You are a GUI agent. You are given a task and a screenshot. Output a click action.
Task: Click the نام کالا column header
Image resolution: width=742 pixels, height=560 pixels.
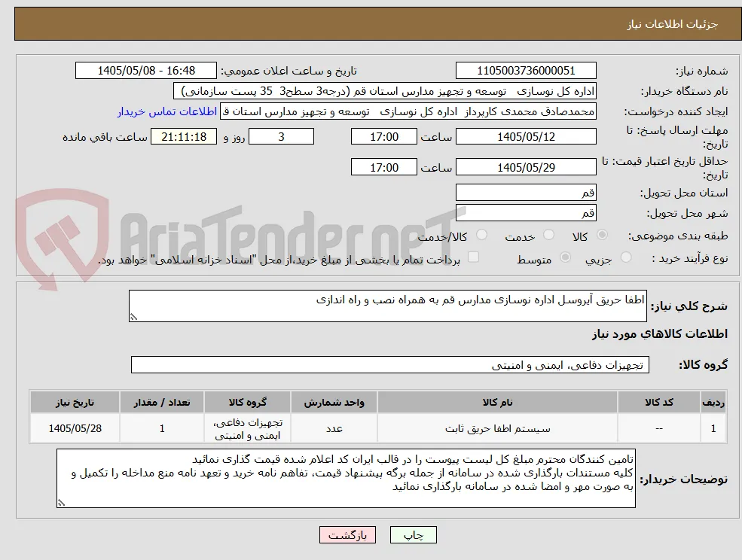[x=497, y=403]
